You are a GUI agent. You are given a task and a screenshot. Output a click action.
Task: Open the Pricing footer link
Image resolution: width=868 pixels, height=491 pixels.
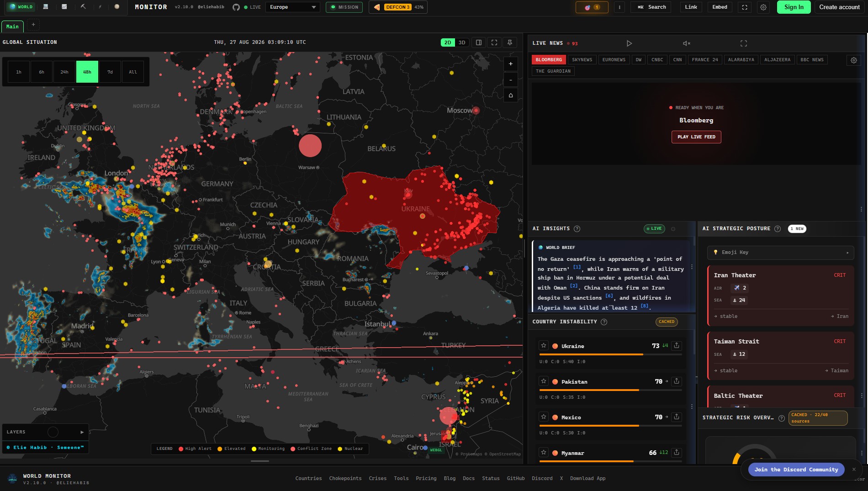point(426,479)
